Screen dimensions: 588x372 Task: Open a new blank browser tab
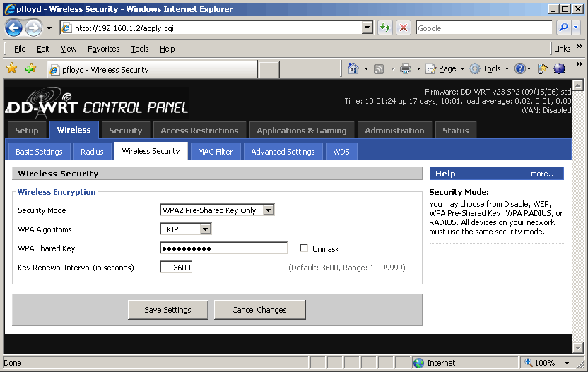tap(269, 70)
